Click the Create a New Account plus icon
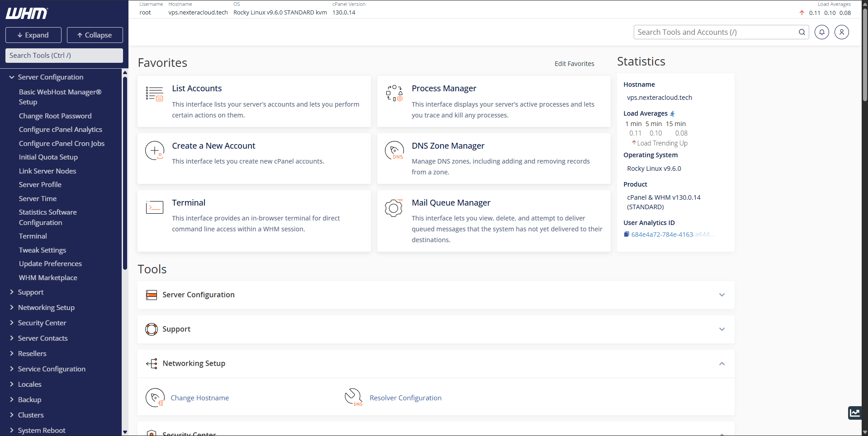868x436 pixels. 154,151
